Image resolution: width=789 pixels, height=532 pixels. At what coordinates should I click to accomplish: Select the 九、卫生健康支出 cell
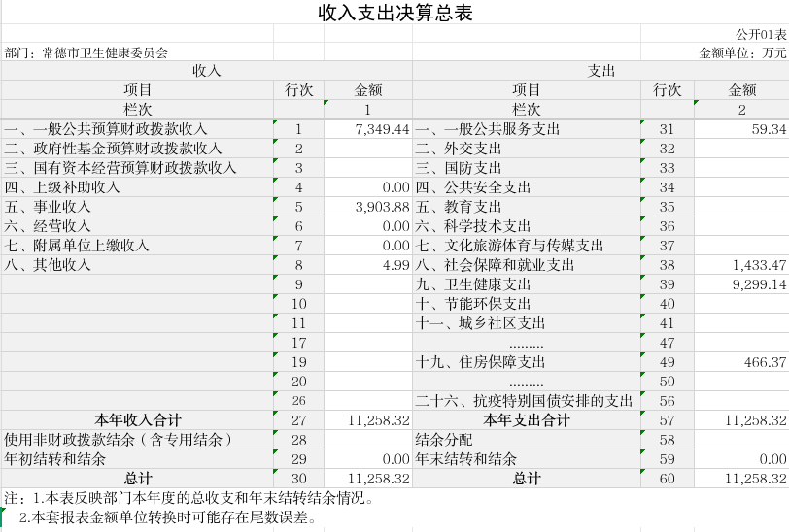[x=526, y=284]
